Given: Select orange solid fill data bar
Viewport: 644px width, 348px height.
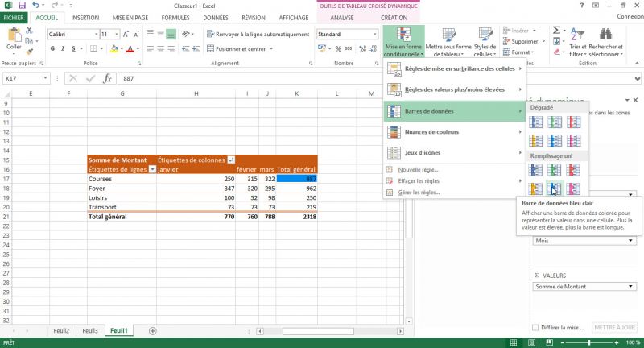Looking at the screenshot, I should point(535,188).
